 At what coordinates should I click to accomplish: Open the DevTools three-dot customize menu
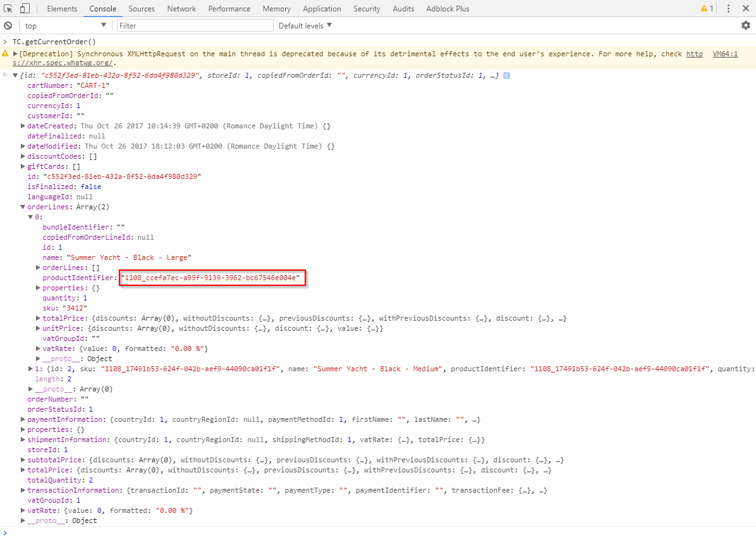[x=729, y=8]
